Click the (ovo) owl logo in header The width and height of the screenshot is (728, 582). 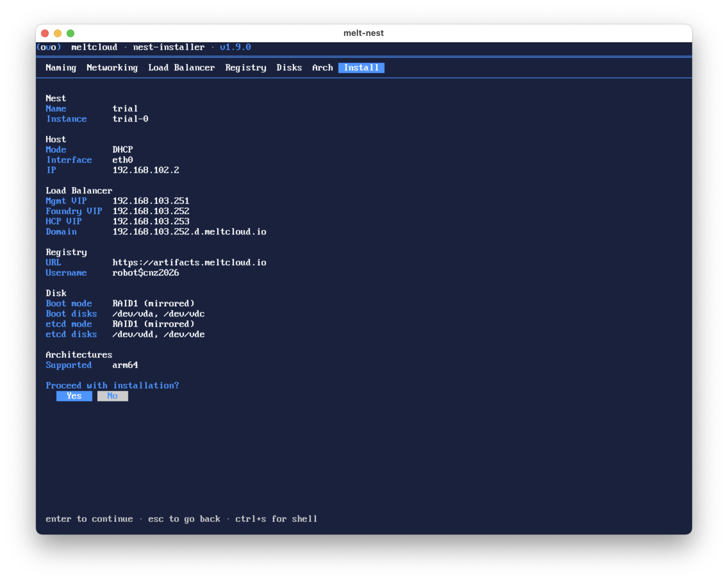[49, 47]
